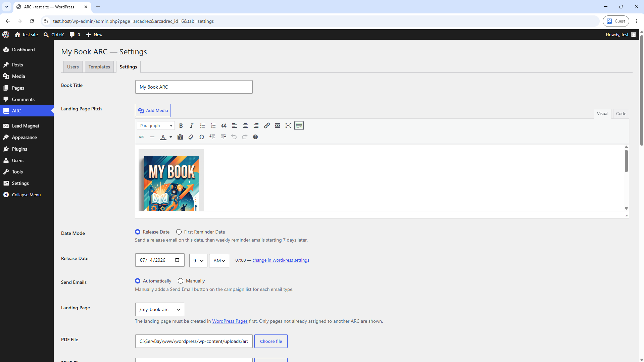Select First Reminder Date mode
The height and width of the screenshot is (362, 644).
click(x=179, y=232)
